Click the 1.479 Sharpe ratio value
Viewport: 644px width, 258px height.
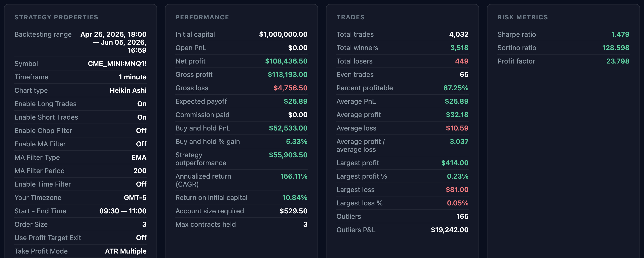pos(620,34)
